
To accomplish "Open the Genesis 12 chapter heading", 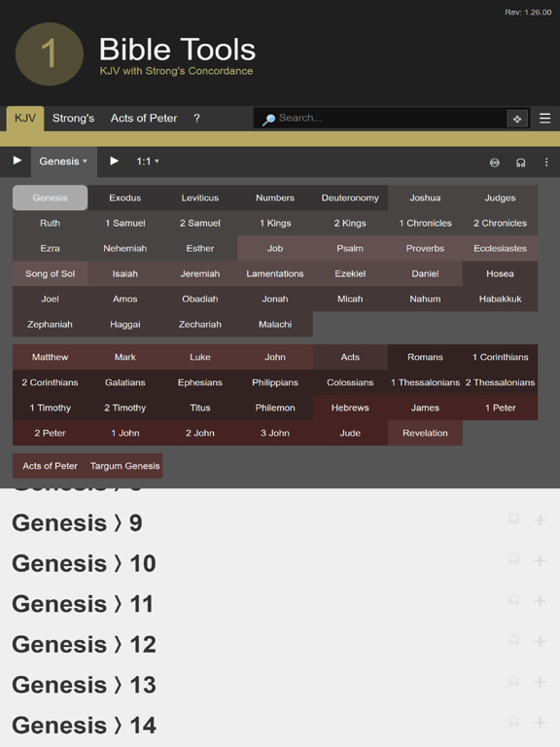I will (84, 645).
